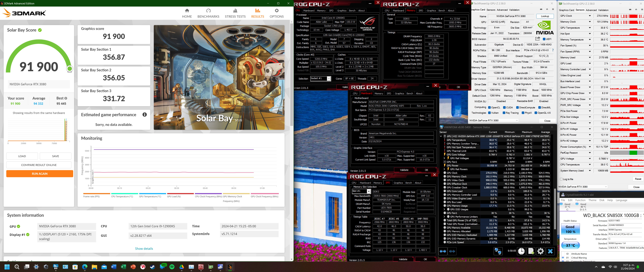
Task: Open the GPU Clock sensor dropdown in GPU-Z
Action: click(x=590, y=16)
